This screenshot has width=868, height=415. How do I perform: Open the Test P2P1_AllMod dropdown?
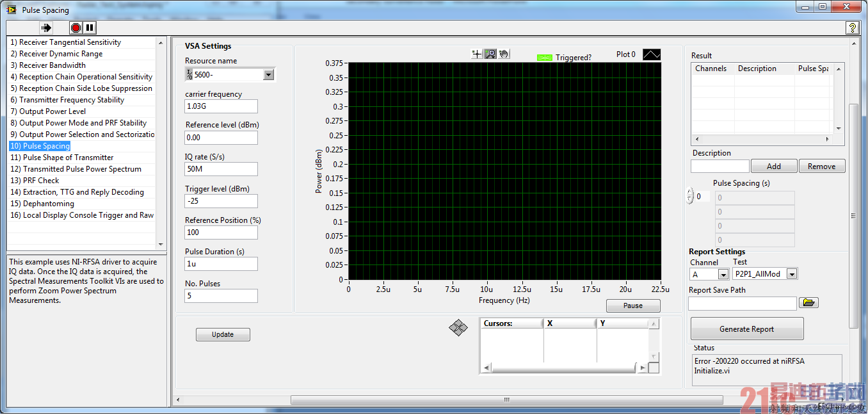792,274
